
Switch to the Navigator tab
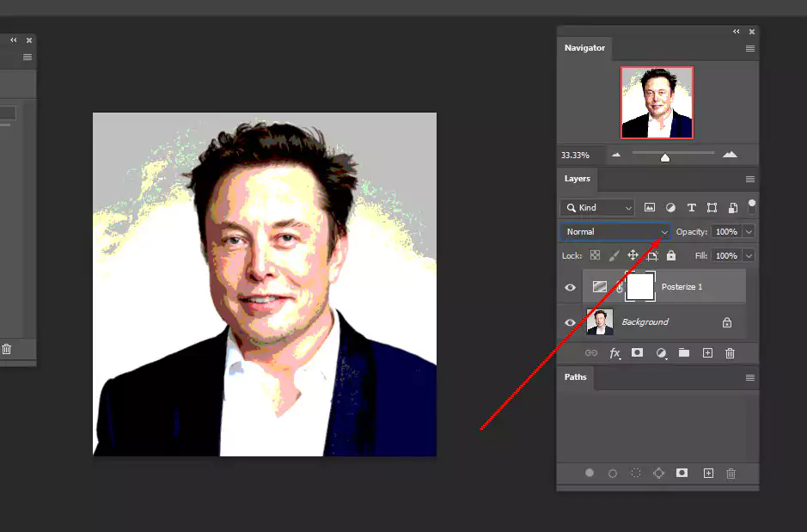coord(584,48)
